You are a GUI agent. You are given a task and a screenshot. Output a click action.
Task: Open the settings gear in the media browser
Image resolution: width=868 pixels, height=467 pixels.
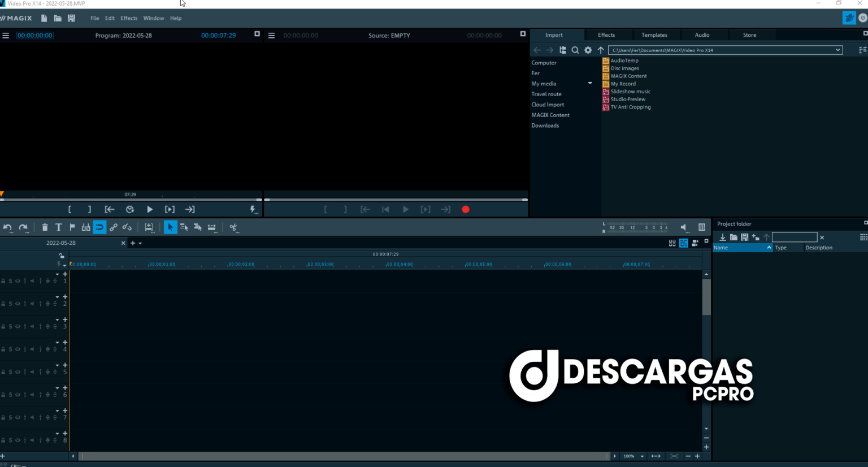[x=588, y=50]
